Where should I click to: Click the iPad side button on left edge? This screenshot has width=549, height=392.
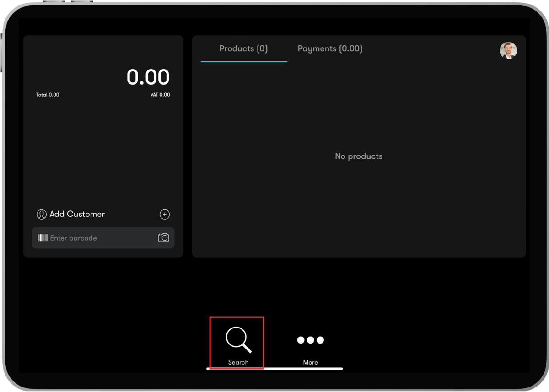tap(1, 53)
